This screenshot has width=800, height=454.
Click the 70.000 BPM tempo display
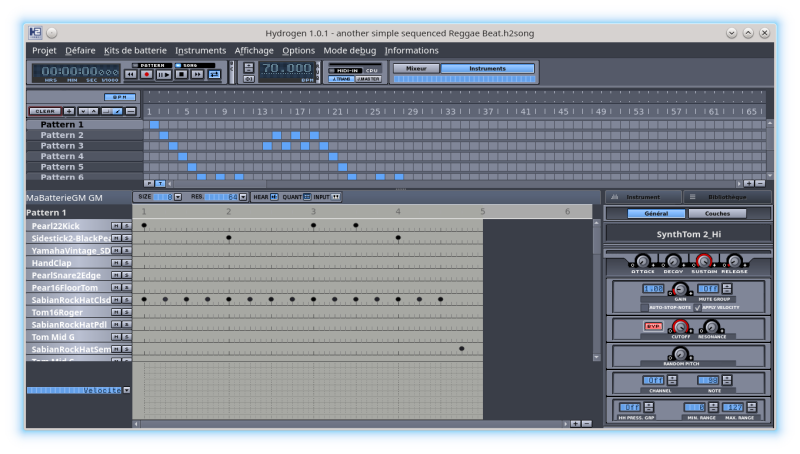click(x=286, y=69)
